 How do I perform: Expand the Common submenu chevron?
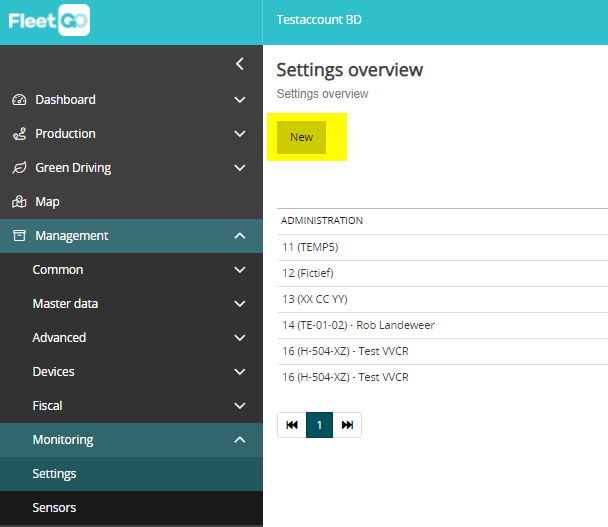(240, 270)
